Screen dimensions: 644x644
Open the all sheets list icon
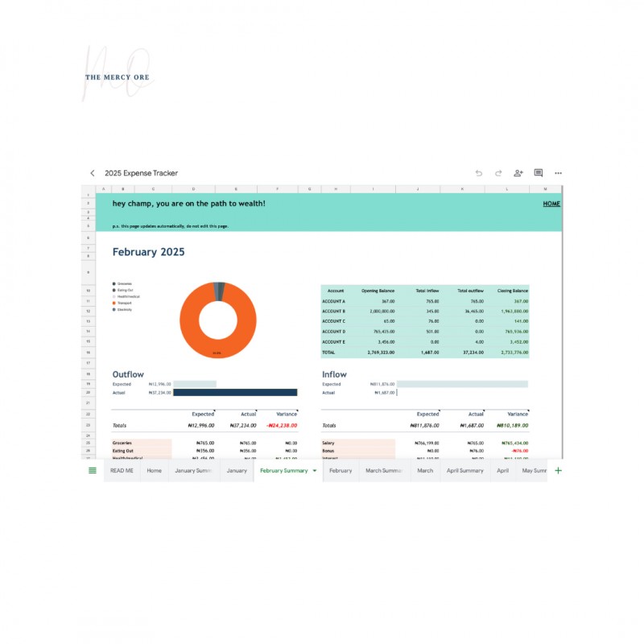click(93, 470)
